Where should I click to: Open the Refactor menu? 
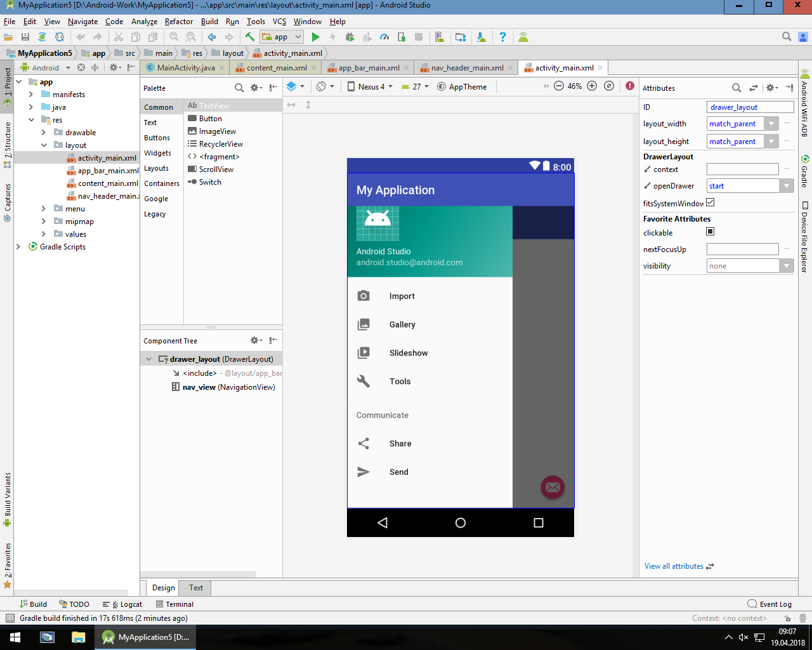(x=178, y=22)
